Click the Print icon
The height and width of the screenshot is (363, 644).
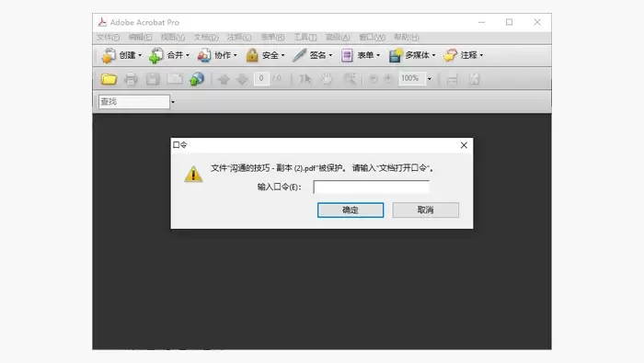[x=131, y=79]
